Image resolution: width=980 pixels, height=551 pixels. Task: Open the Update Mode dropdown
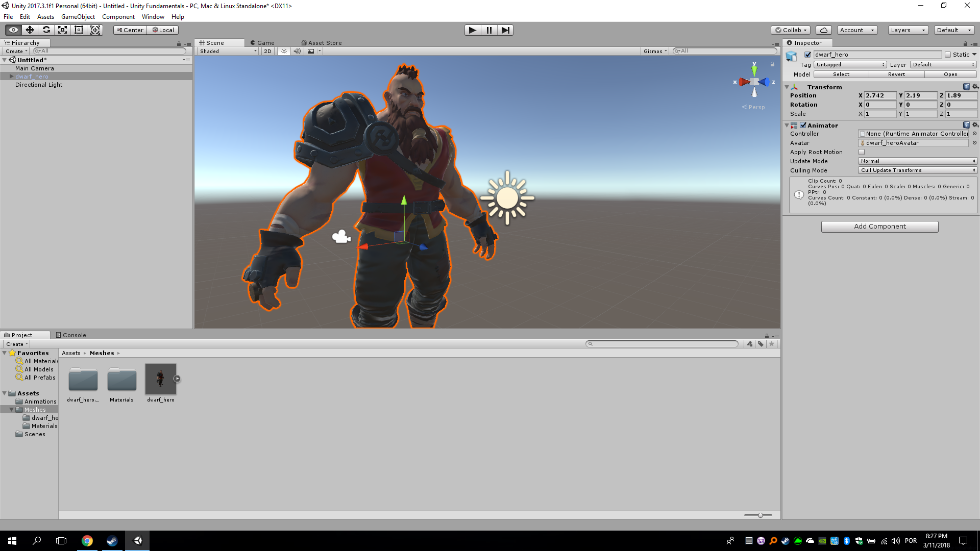click(x=918, y=161)
